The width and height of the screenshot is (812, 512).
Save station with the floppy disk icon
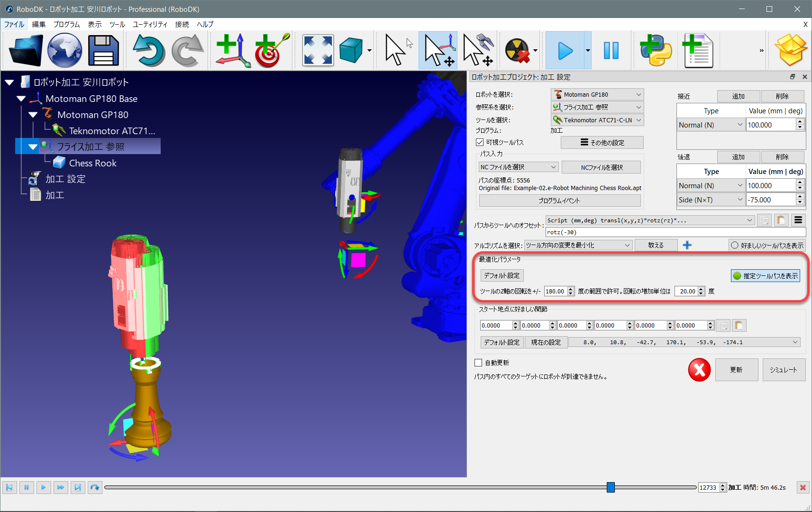click(x=103, y=50)
